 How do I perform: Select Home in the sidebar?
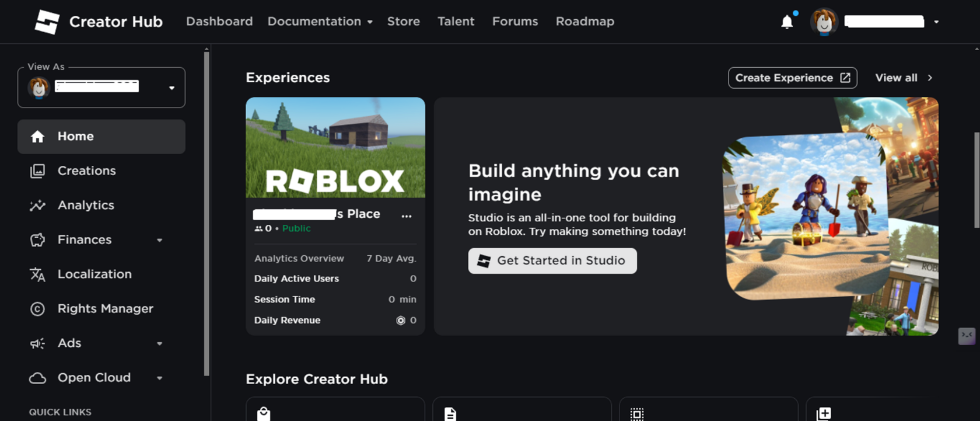coord(101,137)
